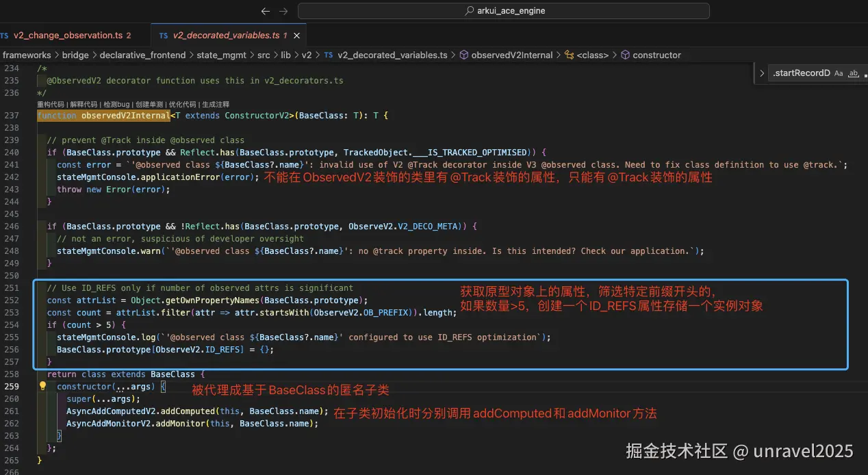Toggle Match Case (Aa) in find widget
This screenshot has width=868, height=475.
839,73
